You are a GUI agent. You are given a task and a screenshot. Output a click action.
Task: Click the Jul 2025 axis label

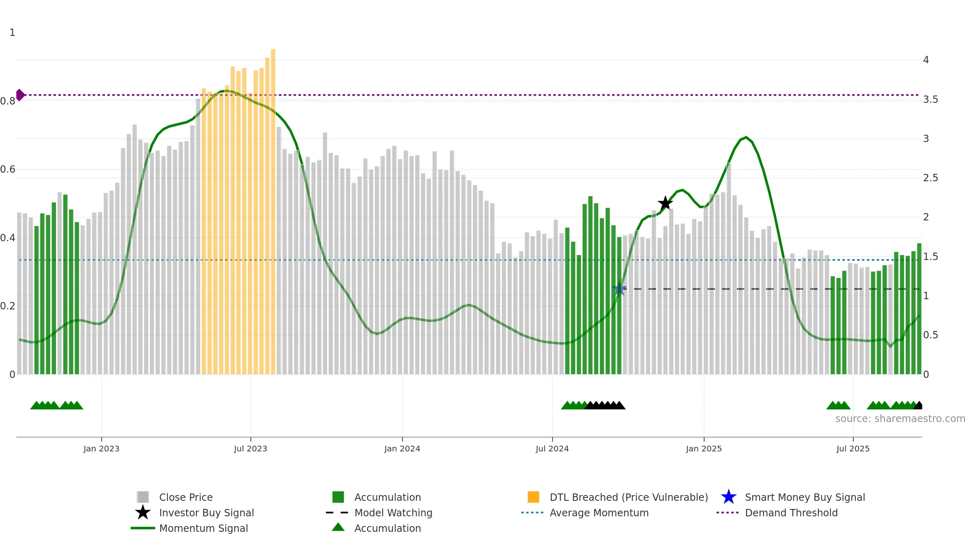click(x=853, y=449)
